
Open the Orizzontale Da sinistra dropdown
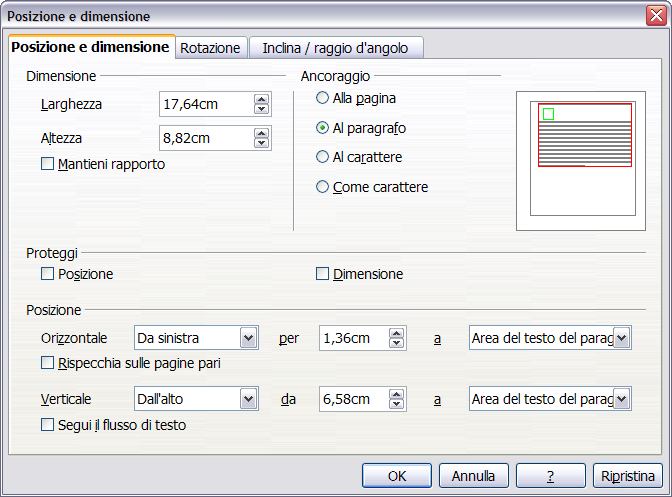click(248, 339)
